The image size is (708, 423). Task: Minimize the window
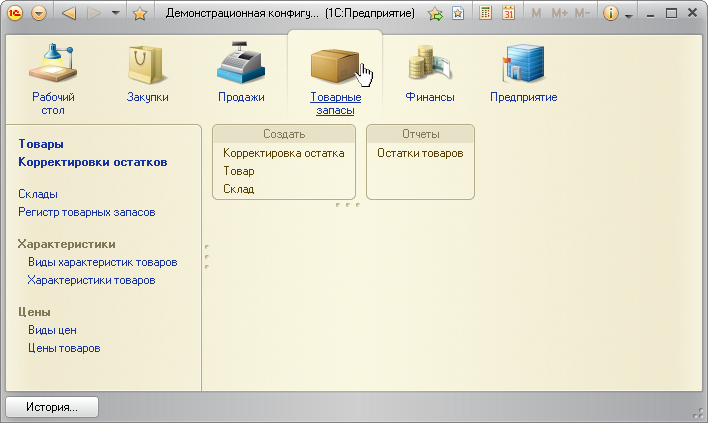tap(650, 14)
